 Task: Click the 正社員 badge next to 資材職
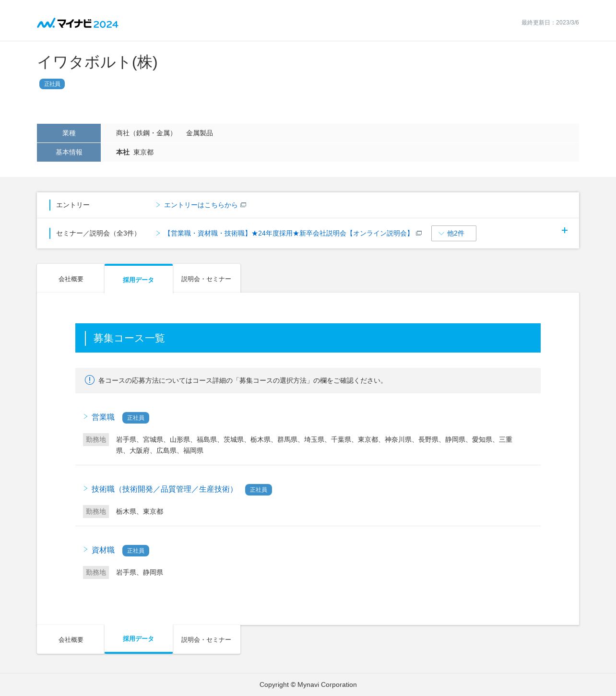click(x=136, y=551)
